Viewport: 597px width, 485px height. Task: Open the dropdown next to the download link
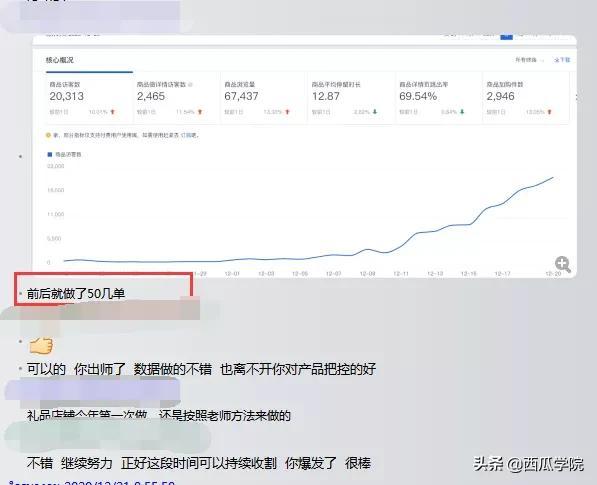pos(529,60)
